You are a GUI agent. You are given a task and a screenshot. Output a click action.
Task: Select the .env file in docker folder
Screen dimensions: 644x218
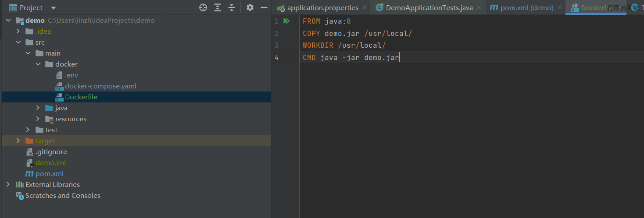(71, 75)
